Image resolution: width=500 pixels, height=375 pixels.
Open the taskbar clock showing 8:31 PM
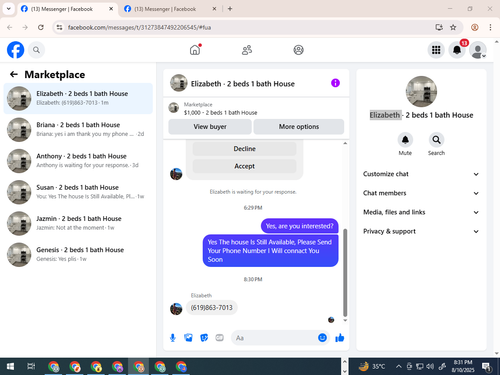tap(463, 366)
